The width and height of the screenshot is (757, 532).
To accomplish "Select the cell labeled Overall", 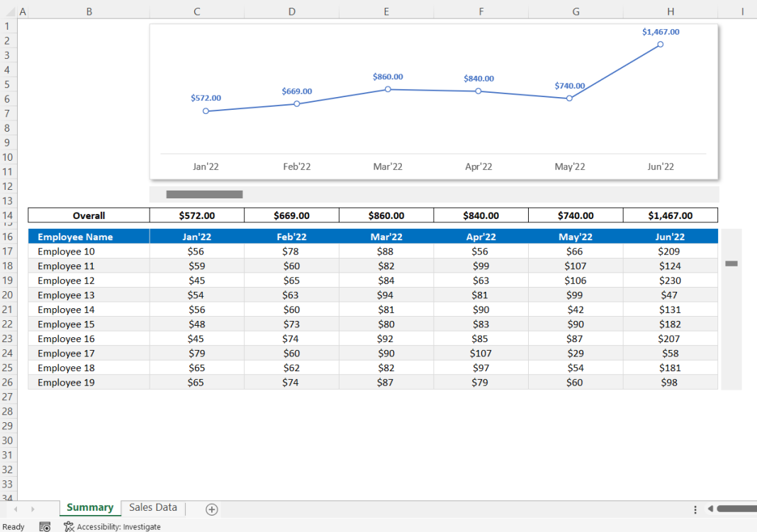I will (87, 215).
